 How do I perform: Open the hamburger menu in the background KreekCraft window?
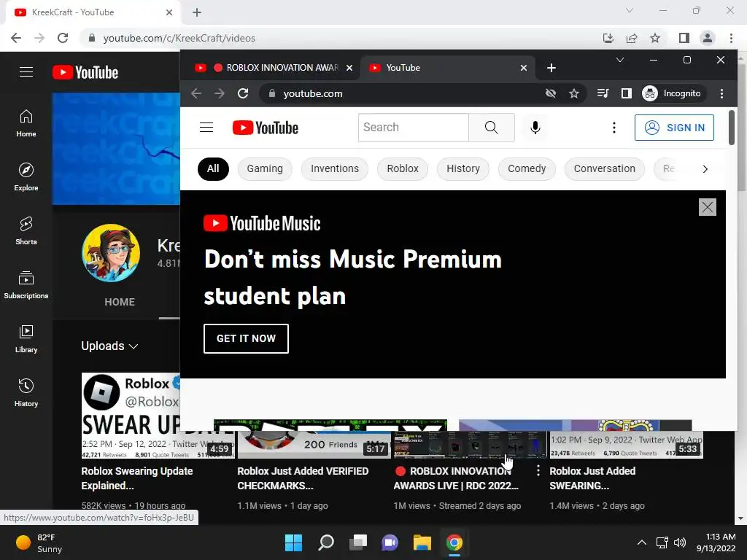click(x=26, y=72)
